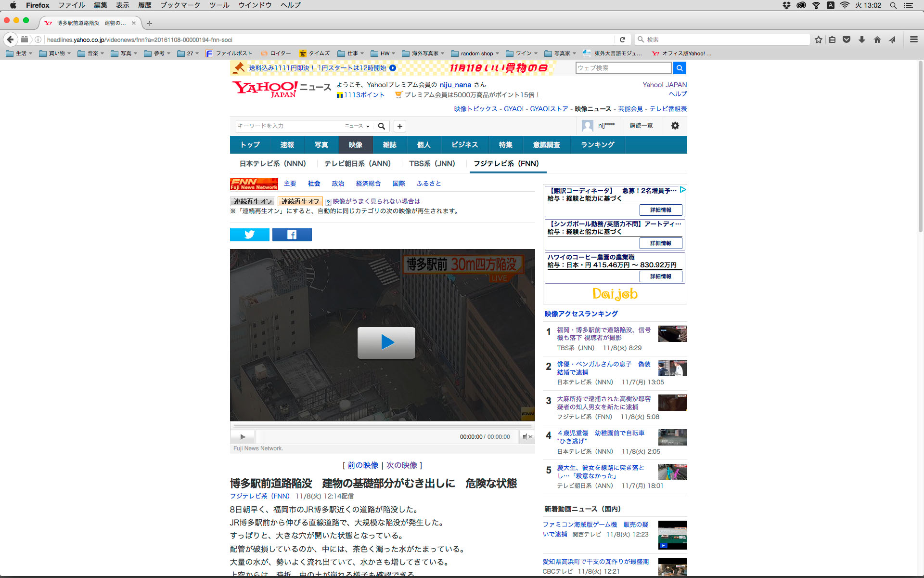Click the Firefox home icon
Screen dimensions: 924x578
tap(877, 39)
